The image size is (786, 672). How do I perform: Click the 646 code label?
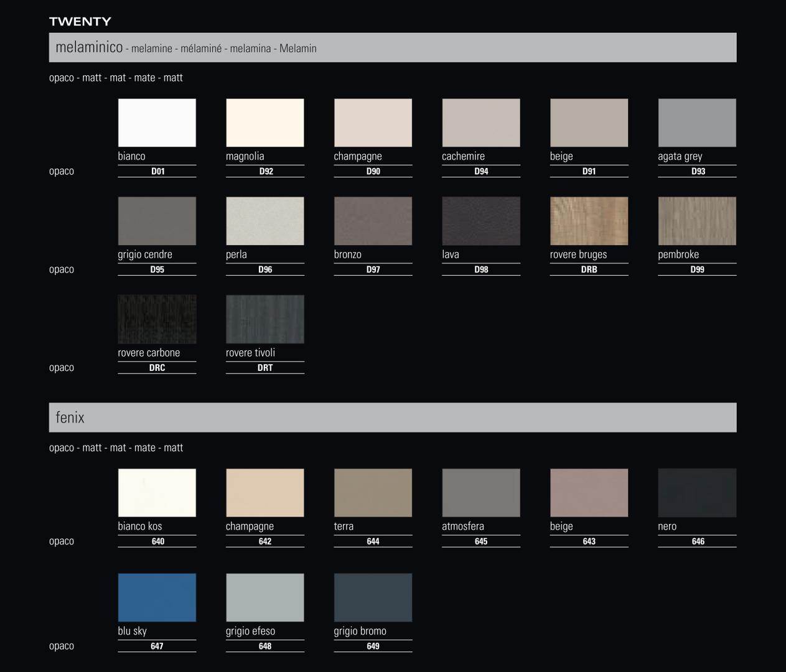(x=698, y=541)
